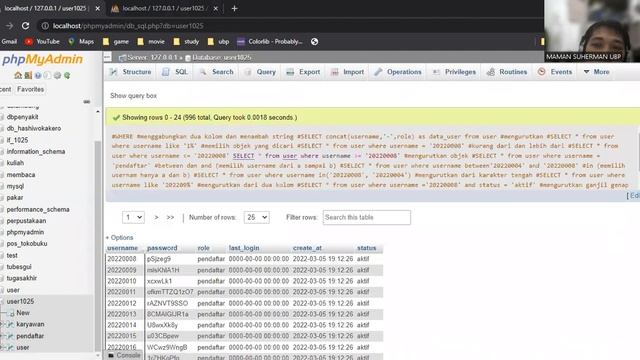Sort by the status column header
This screenshot has width=640, height=360.
(367, 248)
